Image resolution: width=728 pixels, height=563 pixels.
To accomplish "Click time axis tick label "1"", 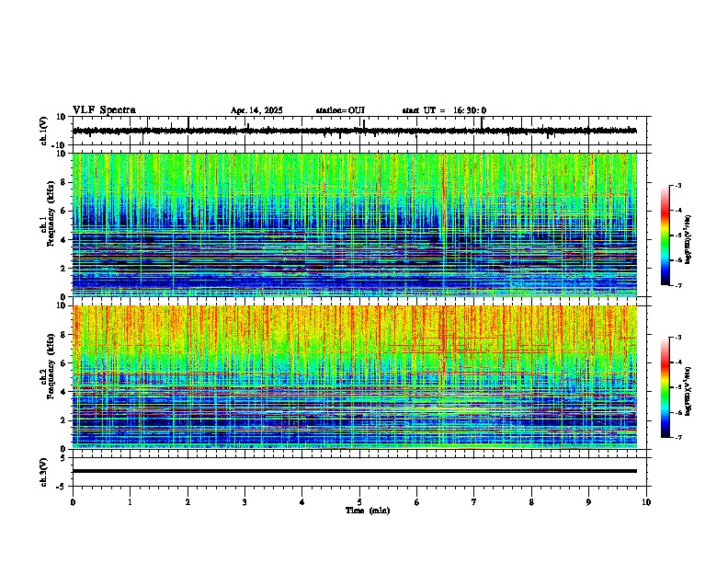I will tap(130, 502).
